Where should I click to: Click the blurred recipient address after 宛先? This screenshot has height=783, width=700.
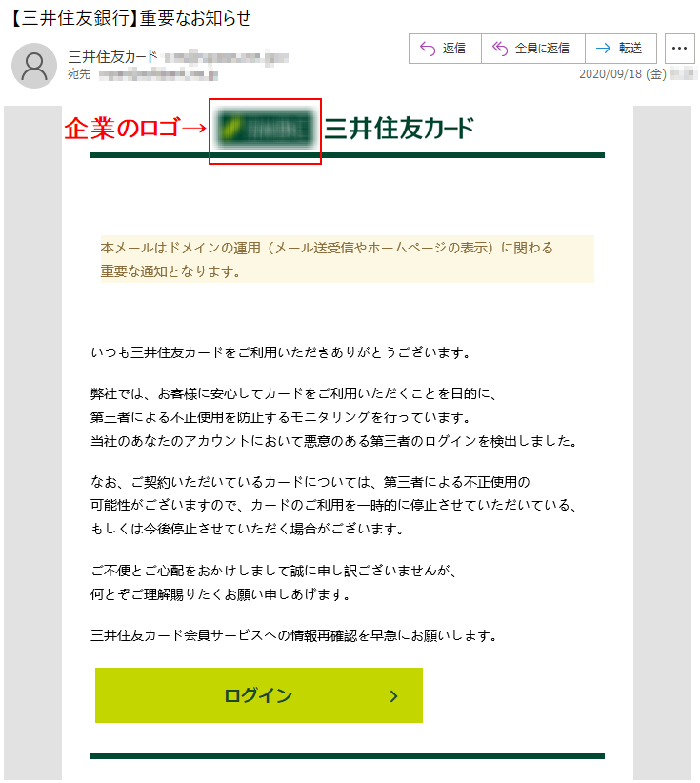[x=158, y=75]
